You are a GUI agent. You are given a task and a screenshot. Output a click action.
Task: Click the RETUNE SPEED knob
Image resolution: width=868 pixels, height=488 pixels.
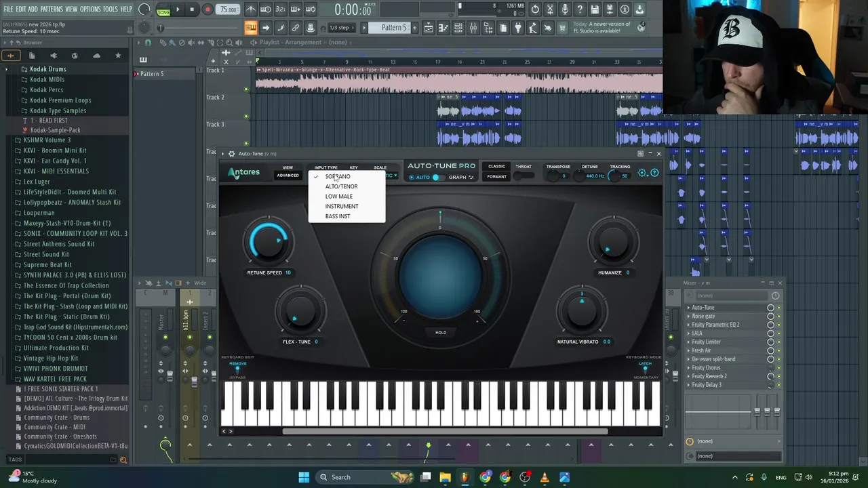(x=269, y=242)
